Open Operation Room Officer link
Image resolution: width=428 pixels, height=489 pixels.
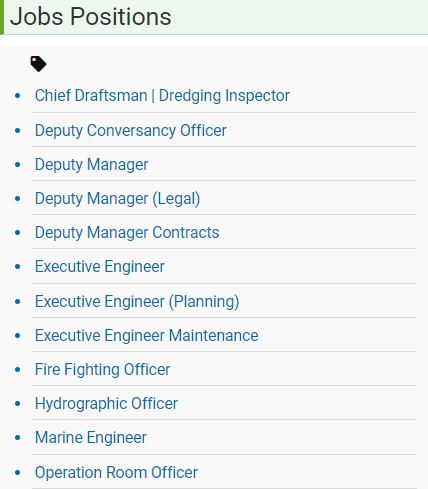click(116, 473)
